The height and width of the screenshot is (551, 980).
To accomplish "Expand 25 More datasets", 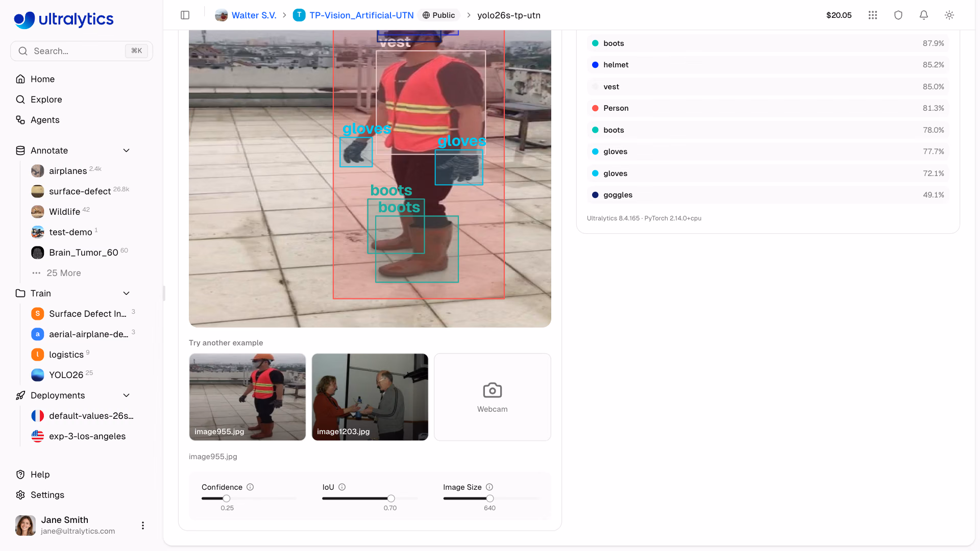I will [x=63, y=273].
